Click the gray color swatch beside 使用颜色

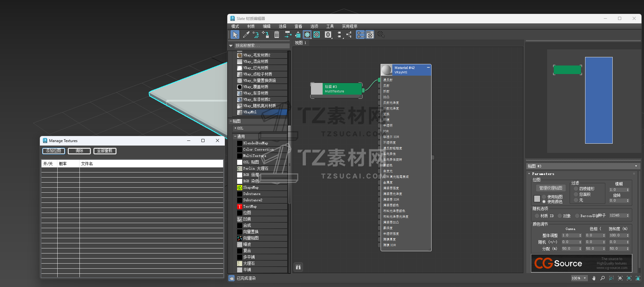pyautogui.click(x=537, y=199)
